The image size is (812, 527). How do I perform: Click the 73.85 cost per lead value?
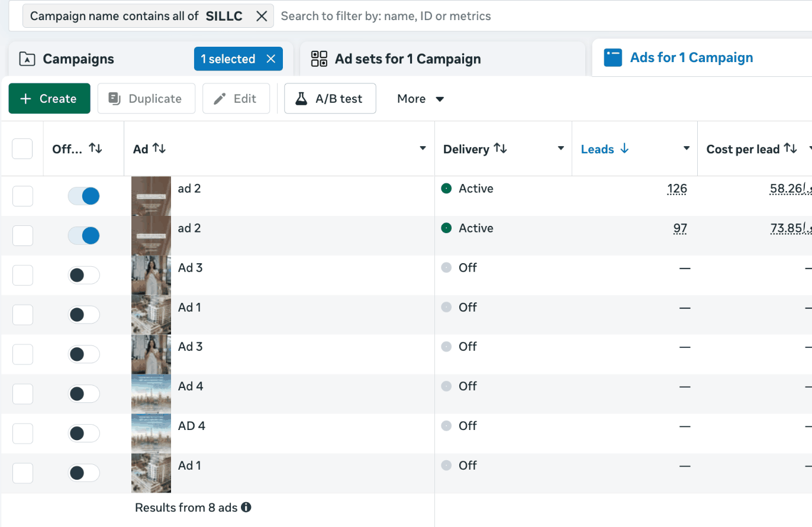[x=791, y=228]
